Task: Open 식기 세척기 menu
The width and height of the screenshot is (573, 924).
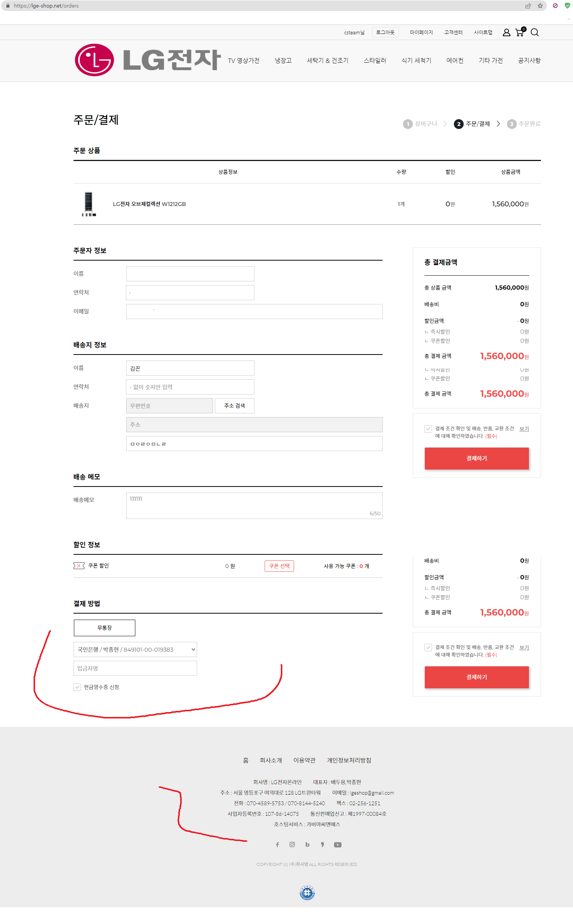Action: [x=417, y=61]
